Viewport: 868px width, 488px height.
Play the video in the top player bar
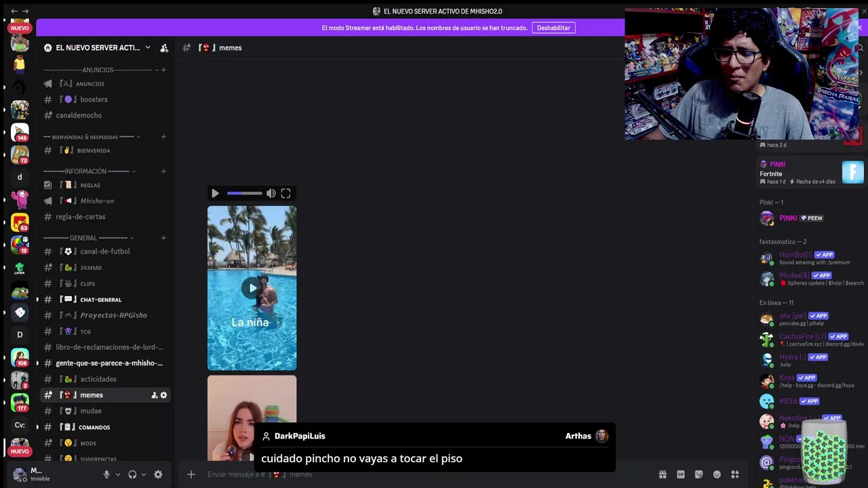pos(215,193)
